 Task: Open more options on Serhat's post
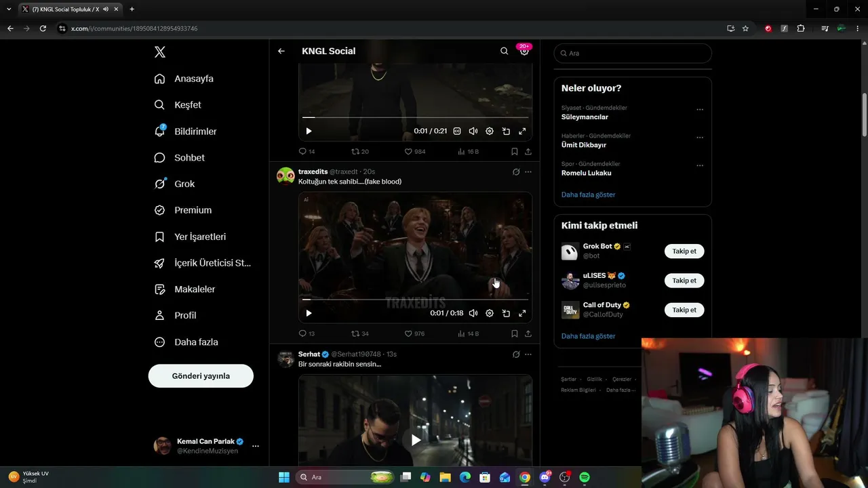click(x=528, y=354)
